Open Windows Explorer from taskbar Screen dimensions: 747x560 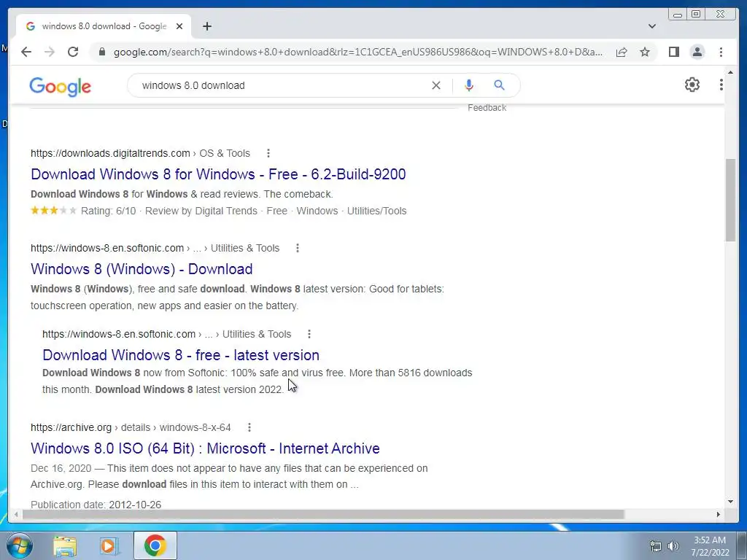65,545
